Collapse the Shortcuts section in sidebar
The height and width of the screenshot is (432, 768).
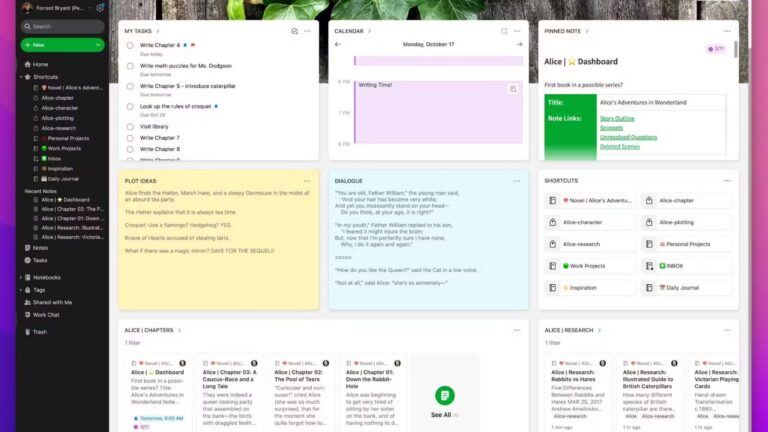22,77
